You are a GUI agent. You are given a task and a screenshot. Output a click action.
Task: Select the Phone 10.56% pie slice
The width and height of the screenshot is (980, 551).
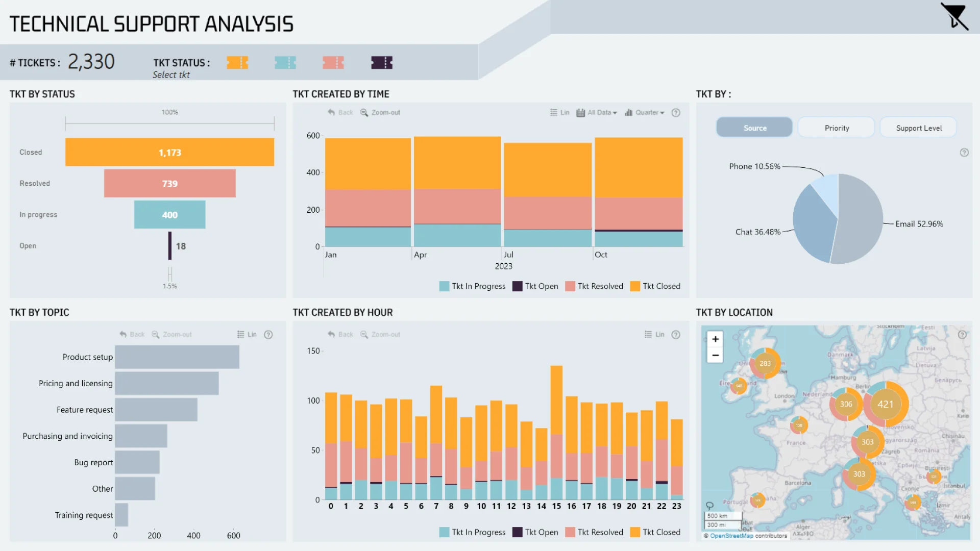[x=828, y=191]
